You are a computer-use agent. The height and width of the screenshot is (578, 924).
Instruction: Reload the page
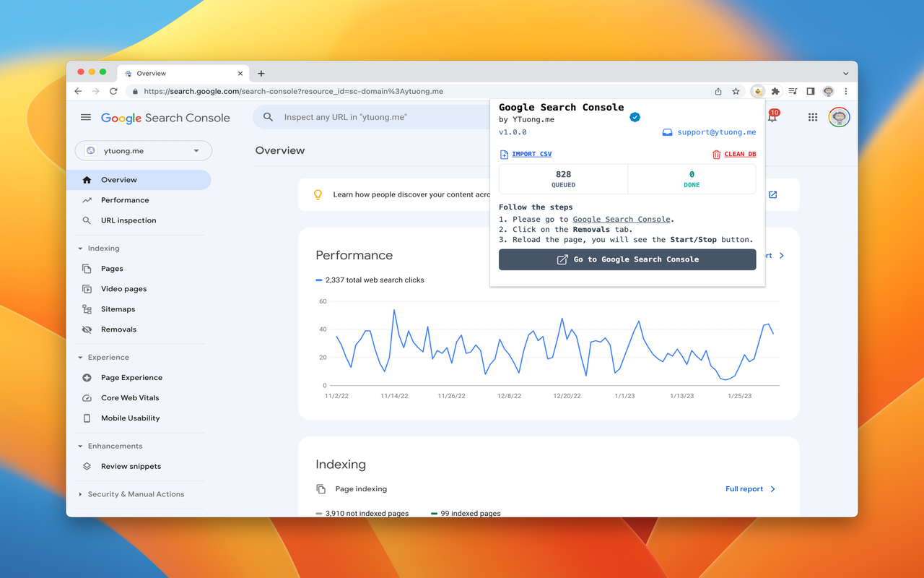click(x=113, y=92)
